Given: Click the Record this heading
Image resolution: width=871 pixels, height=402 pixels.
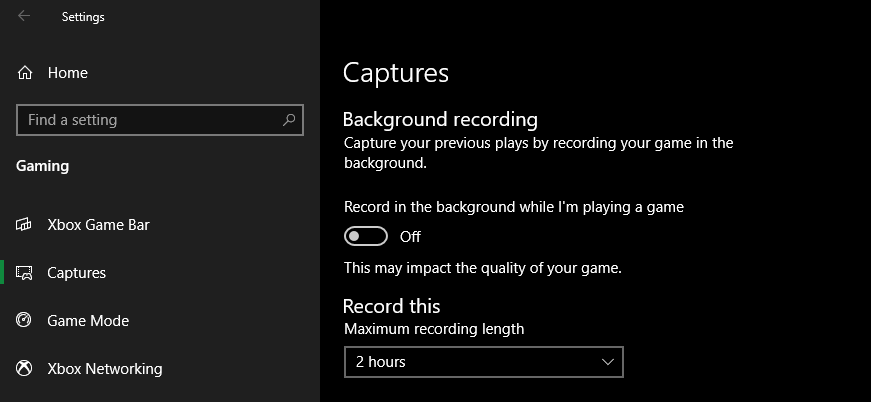Looking at the screenshot, I should tap(391, 306).
